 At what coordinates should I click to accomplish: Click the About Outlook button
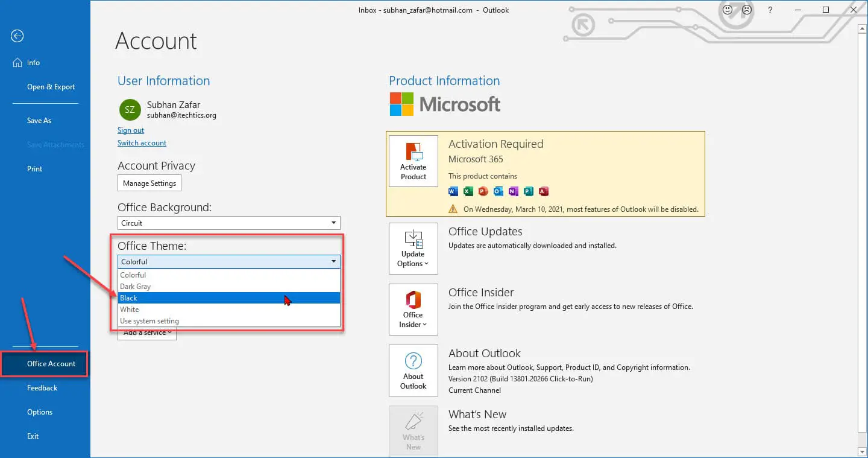tap(414, 371)
